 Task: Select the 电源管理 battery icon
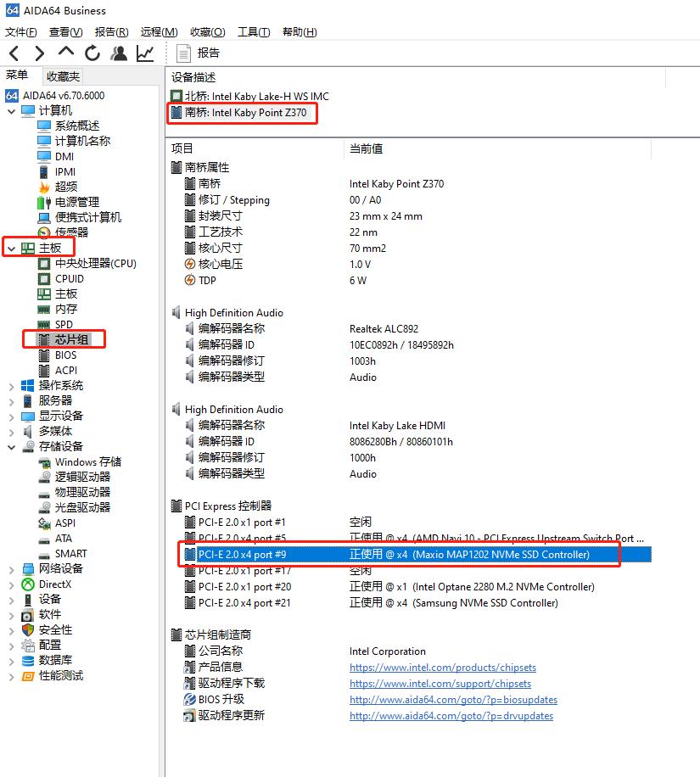pyautogui.click(x=44, y=202)
